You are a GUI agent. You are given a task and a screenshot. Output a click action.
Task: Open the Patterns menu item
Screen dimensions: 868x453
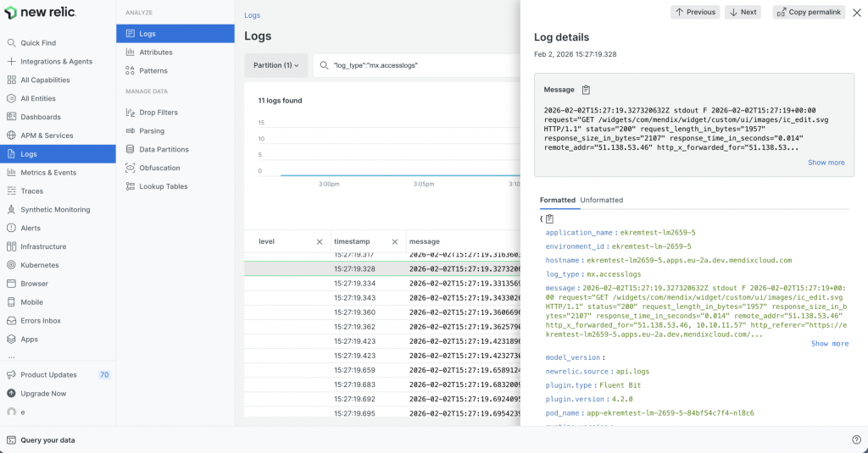pos(153,71)
